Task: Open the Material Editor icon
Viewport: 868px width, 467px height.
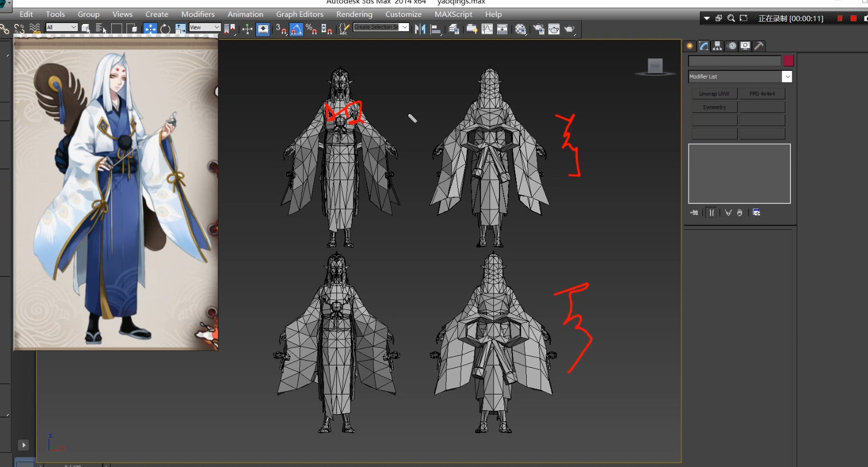Action: [521, 29]
